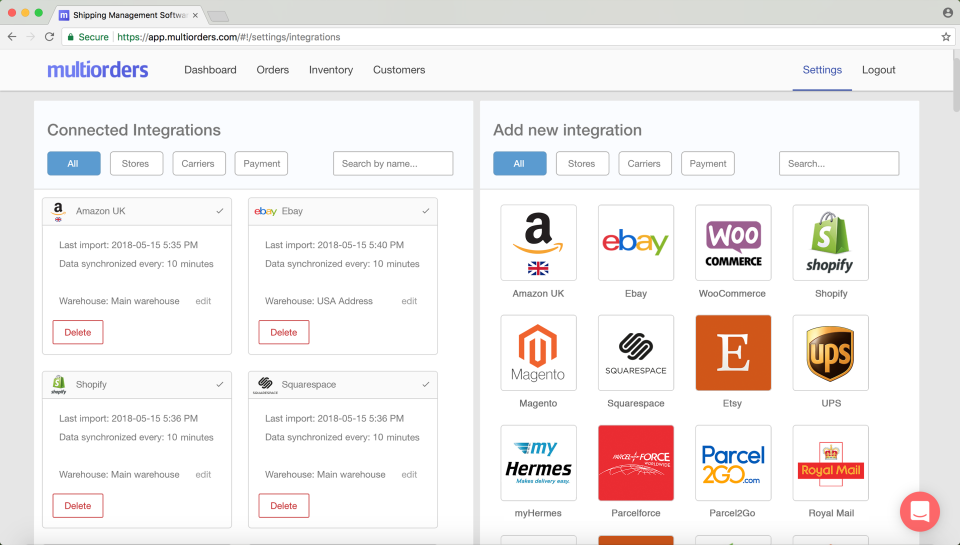Add the myHermes carrier tile
This screenshot has height=545, width=960.
tap(538, 463)
